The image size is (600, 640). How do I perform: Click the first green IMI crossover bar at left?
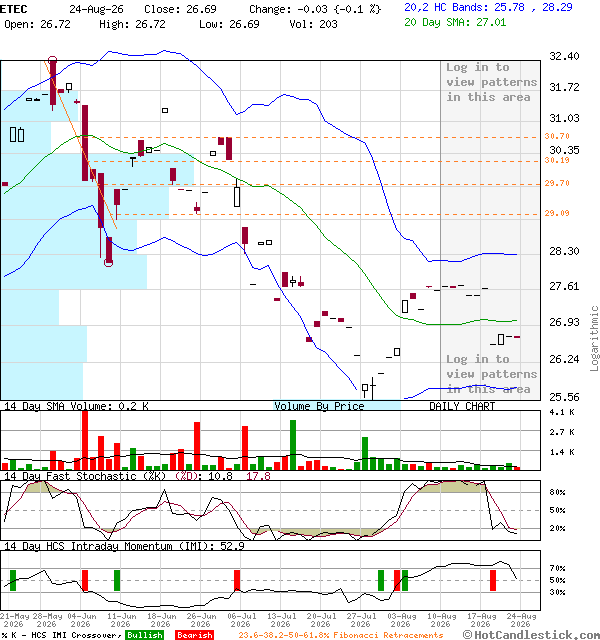click(13, 580)
